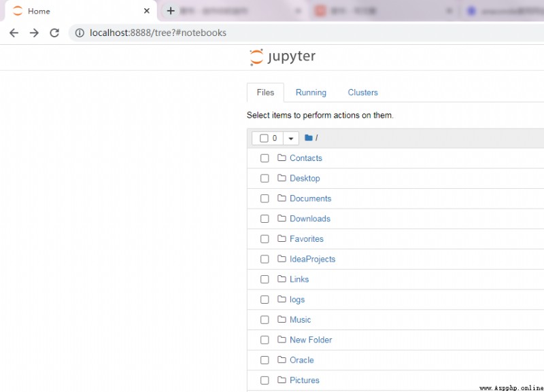
Task: Open the Downloads folder link
Action: 310,218
